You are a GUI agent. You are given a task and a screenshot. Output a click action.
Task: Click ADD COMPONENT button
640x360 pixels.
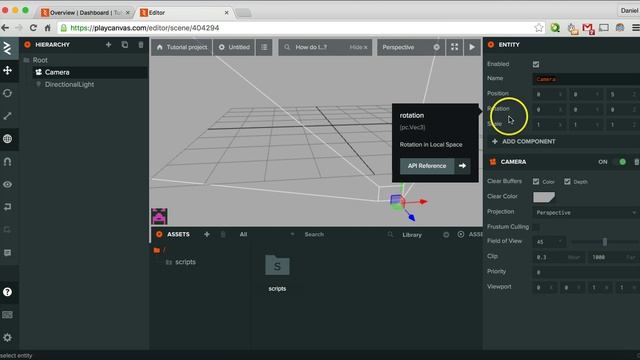(524, 142)
